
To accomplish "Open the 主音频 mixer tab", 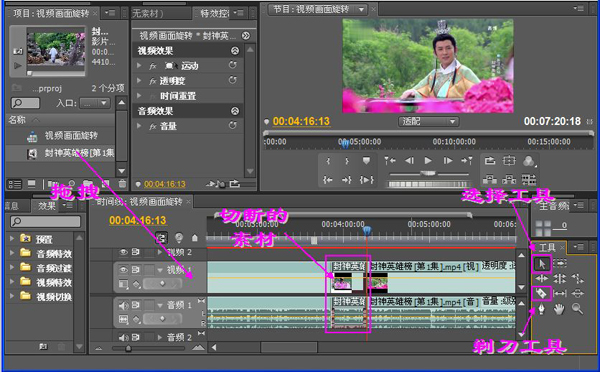I will 554,206.
